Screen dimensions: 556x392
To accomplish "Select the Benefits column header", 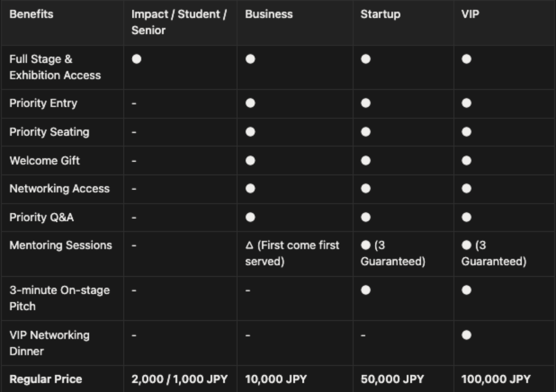I will 31,14.
